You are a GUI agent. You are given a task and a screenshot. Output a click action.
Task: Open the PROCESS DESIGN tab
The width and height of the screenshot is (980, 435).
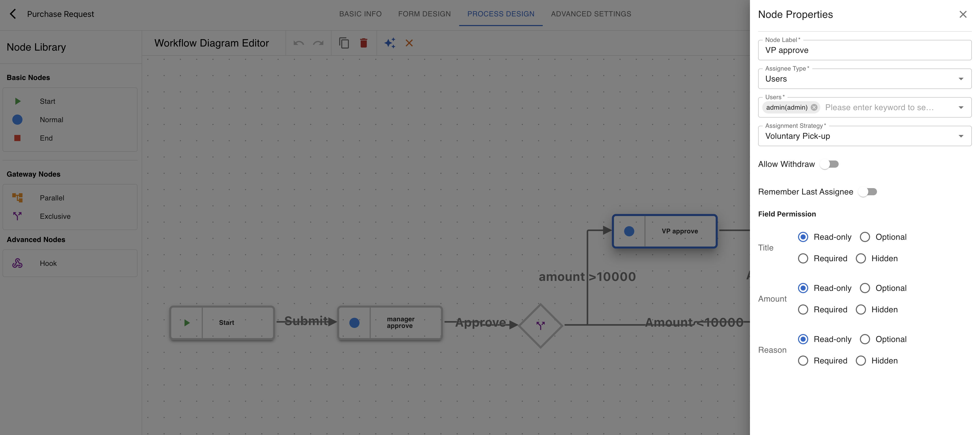coord(501,14)
